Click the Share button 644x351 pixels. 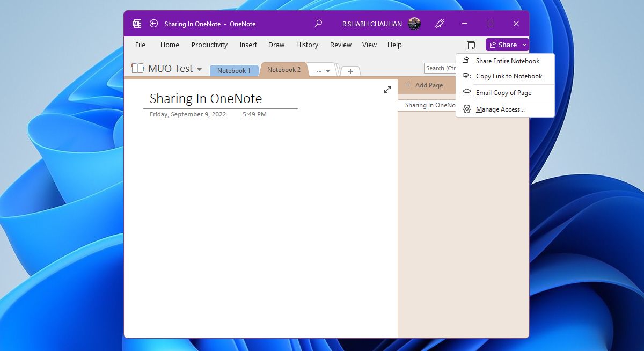tap(503, 45)
